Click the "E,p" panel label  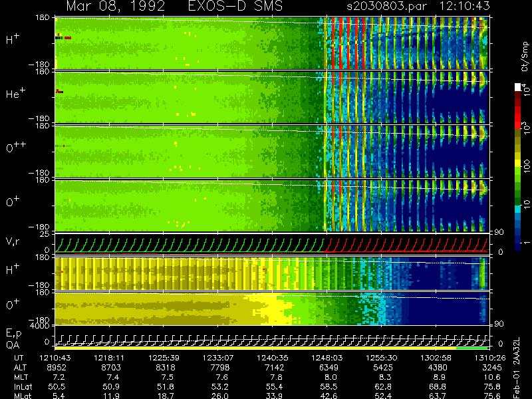point(13,334)
